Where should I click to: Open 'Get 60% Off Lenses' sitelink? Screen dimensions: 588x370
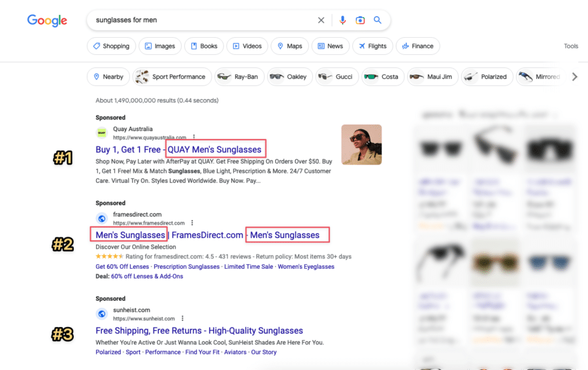pyautogui.click(x=122, y=267)
